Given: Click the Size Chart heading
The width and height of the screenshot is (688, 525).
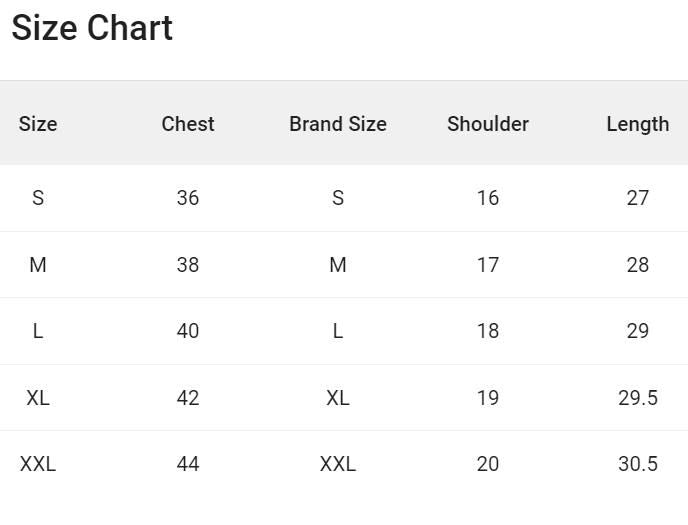Looking at the screenshot, I should pos(92,28).
